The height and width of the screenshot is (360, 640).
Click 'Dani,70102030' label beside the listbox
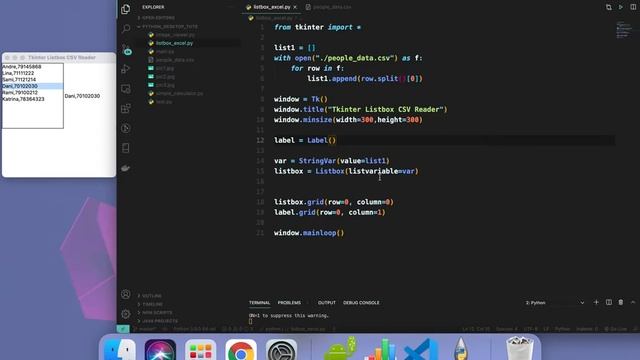click(82, 96)
